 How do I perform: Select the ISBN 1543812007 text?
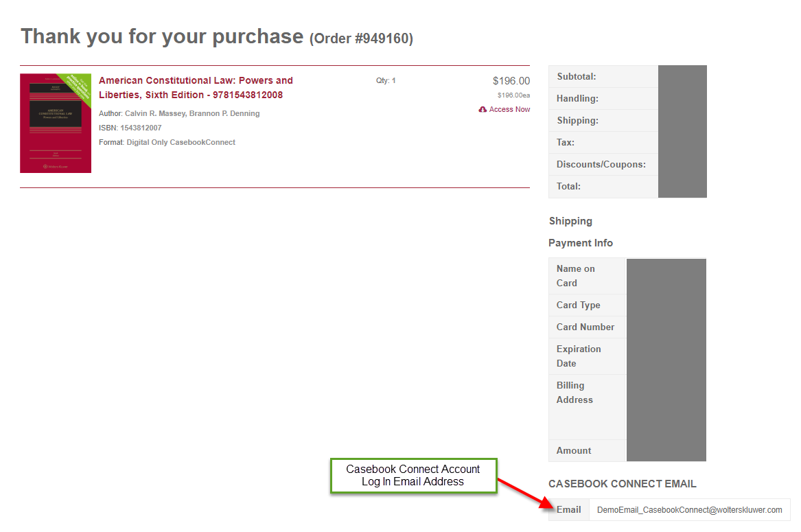pos(130,128)
